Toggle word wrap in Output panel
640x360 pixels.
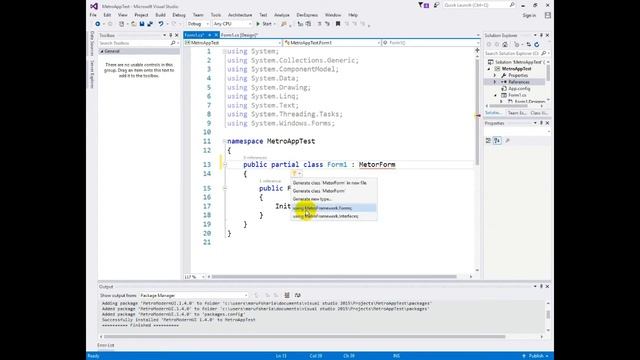pyautogui.click(x=298, y=295)
